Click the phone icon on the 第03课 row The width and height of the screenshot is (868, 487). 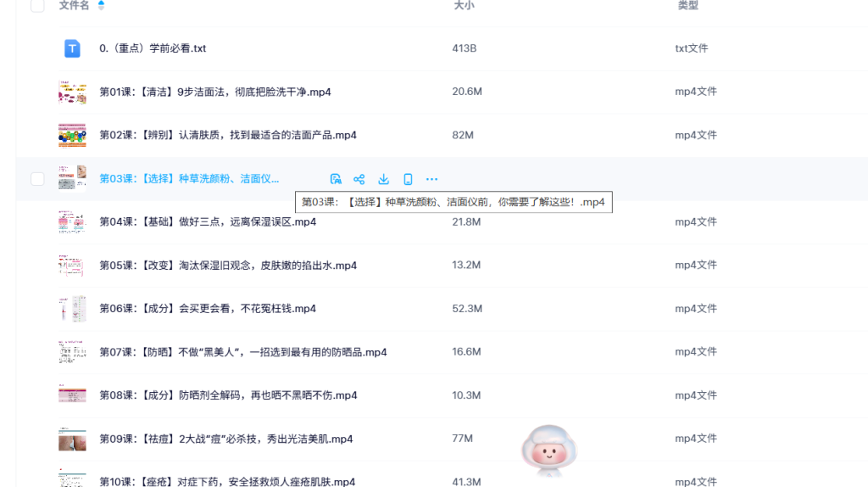[x=408, y=179]
